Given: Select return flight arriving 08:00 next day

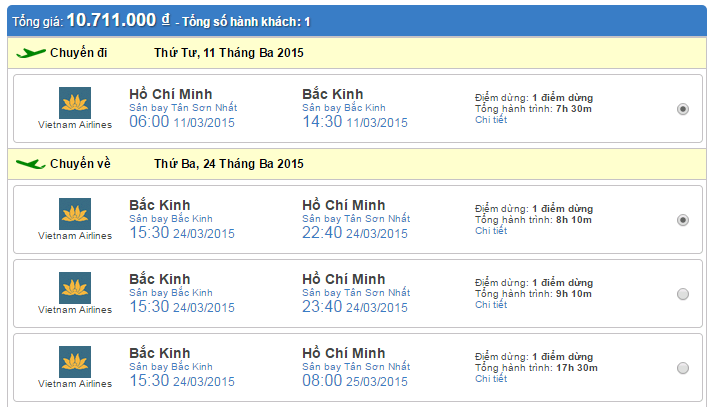Looking at the screenshot, I should (x=683, y=368).
